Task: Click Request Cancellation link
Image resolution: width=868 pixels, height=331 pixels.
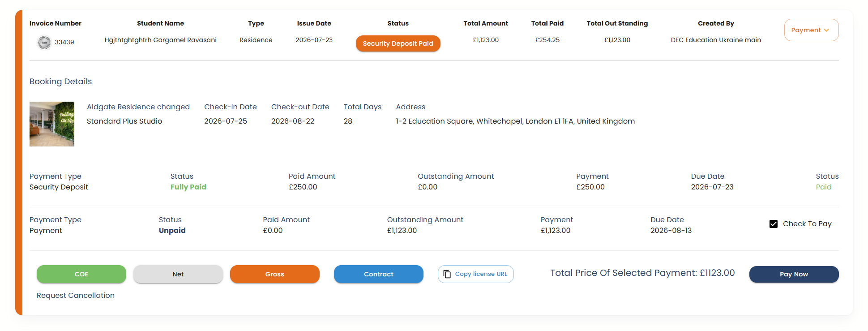Action: pos(76,296)
